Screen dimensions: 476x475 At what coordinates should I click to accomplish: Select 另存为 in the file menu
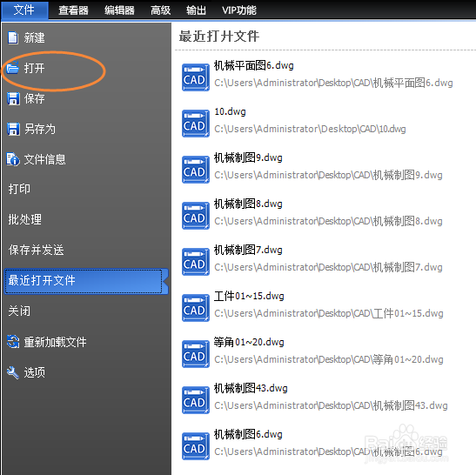40,129
